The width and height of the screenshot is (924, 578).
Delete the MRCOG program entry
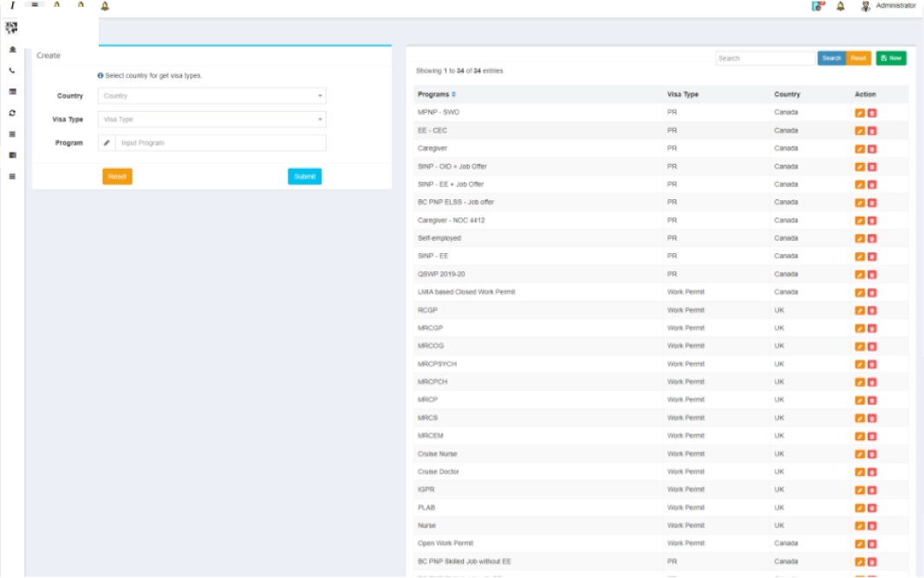(872, 346)
